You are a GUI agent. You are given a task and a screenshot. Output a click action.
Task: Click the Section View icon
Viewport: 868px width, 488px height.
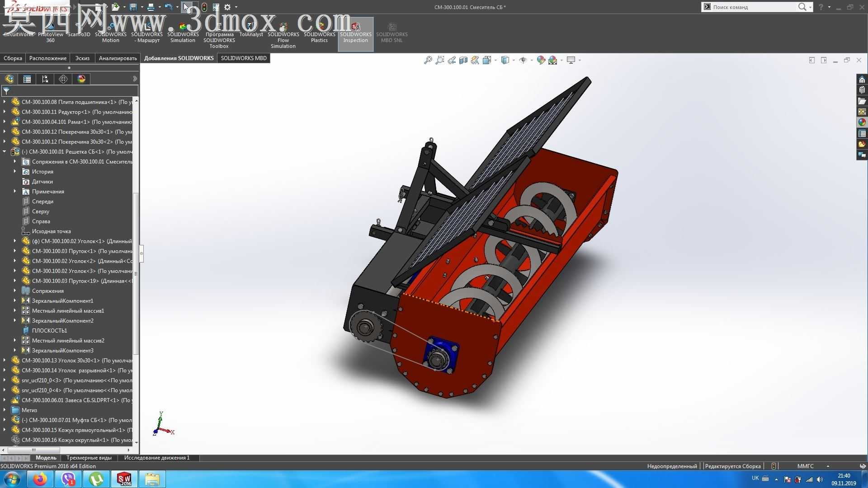463,60
